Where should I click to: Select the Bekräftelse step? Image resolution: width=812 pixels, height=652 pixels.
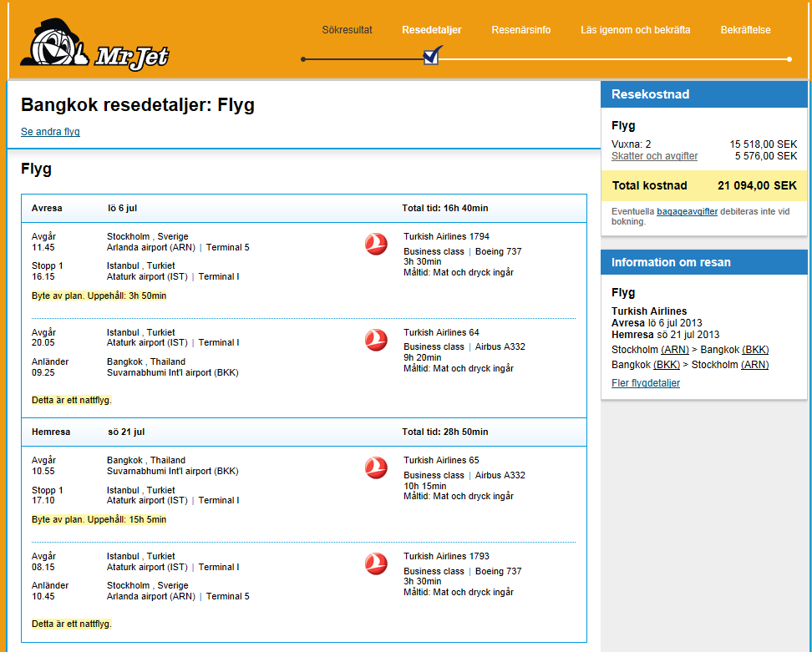tap(745, 30)
